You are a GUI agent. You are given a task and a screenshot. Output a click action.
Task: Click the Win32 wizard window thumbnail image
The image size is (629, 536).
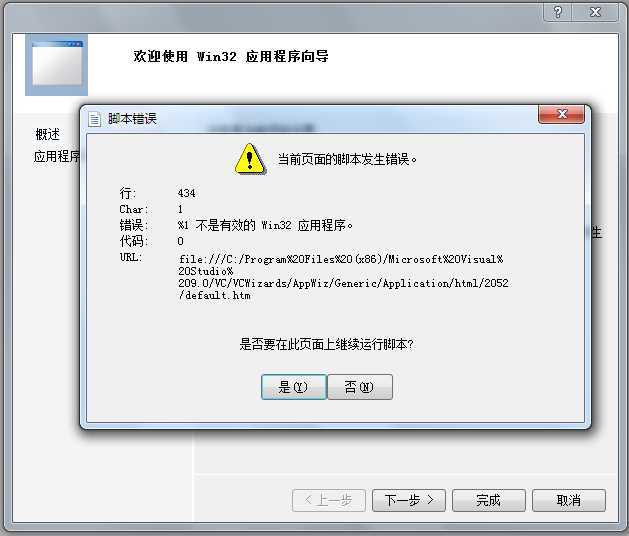(x=57, y=65)
